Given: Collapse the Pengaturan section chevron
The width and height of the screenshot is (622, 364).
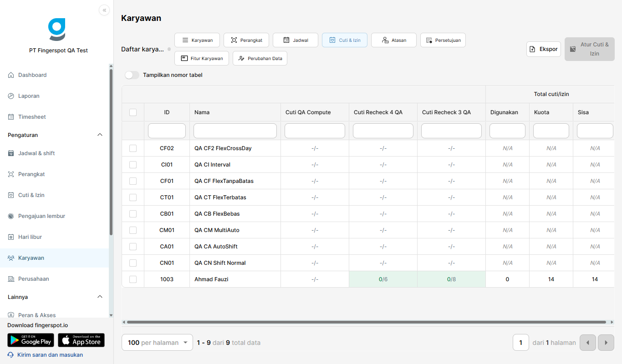Looking at the screenshot, I should click(x=100, y=135).
